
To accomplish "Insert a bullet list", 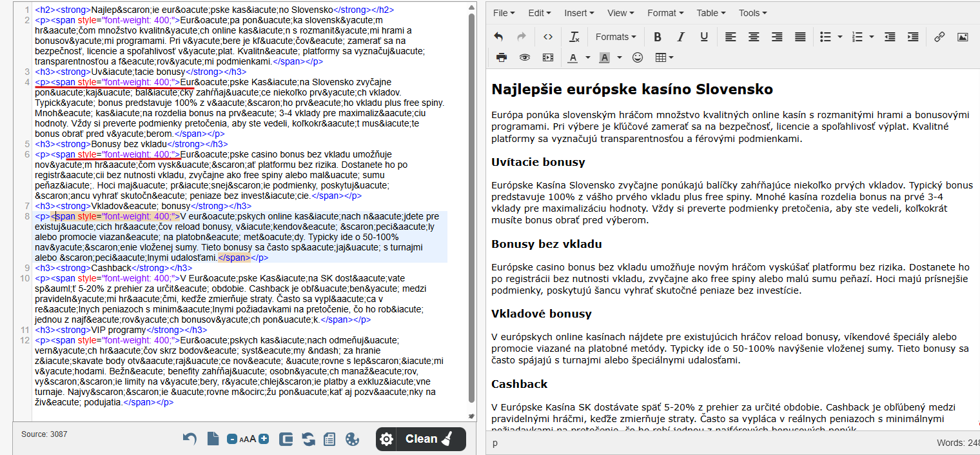I will [x=825, y=37].
